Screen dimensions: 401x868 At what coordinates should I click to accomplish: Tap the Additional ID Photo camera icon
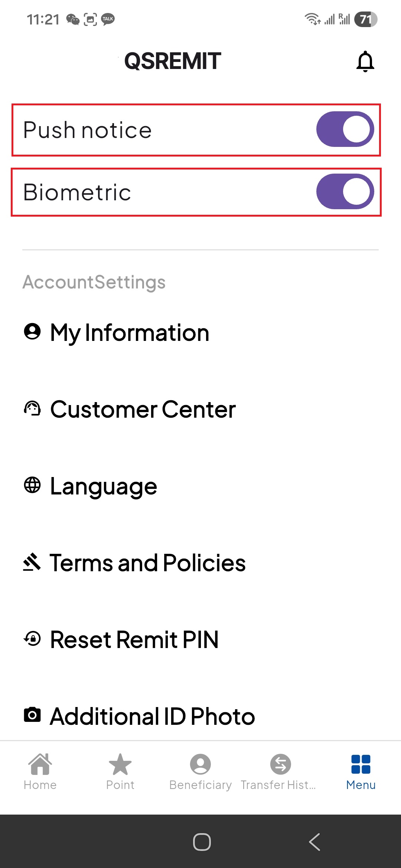(32, 714)
